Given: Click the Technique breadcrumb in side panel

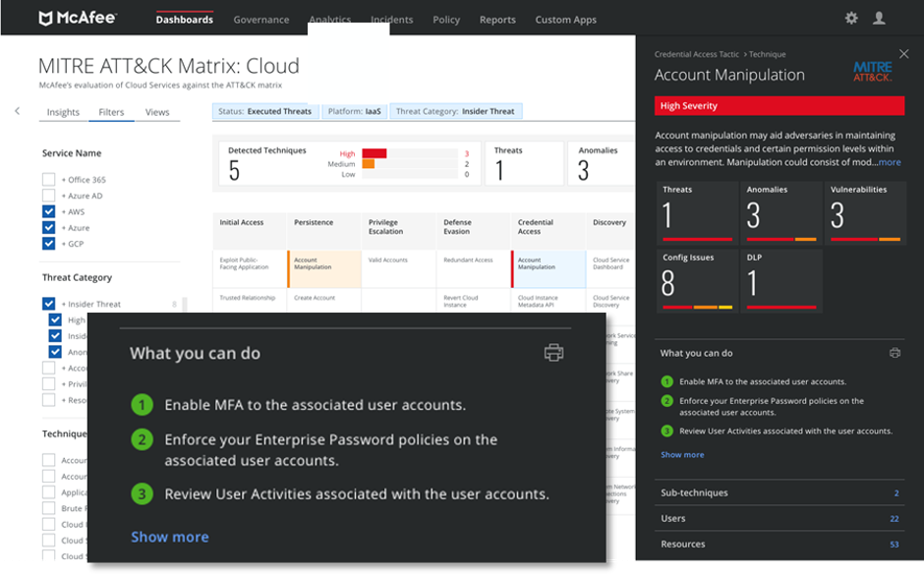Looking at the screenshot, I should click(x=768, y=54).
